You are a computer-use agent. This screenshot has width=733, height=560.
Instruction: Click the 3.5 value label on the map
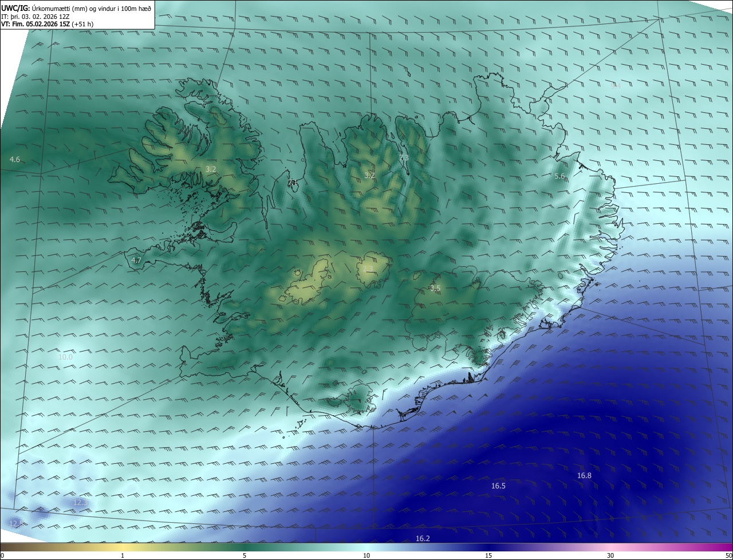click(x=435, y=288)
